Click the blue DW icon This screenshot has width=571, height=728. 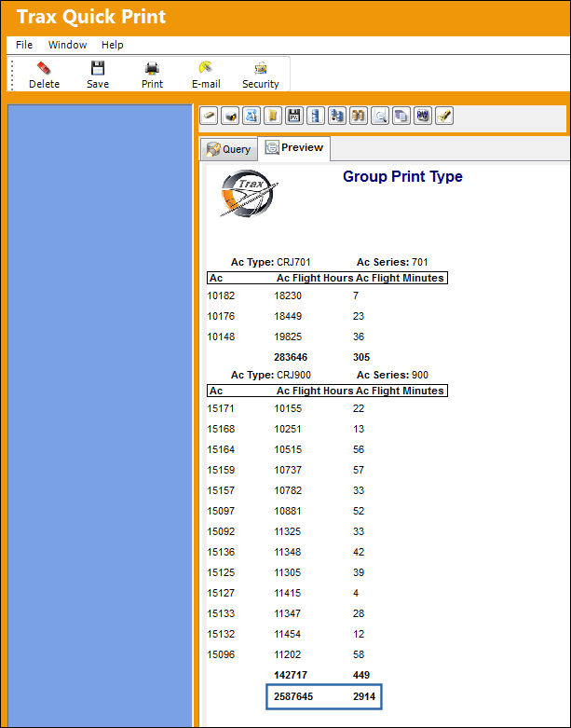[x=422, y=116]
